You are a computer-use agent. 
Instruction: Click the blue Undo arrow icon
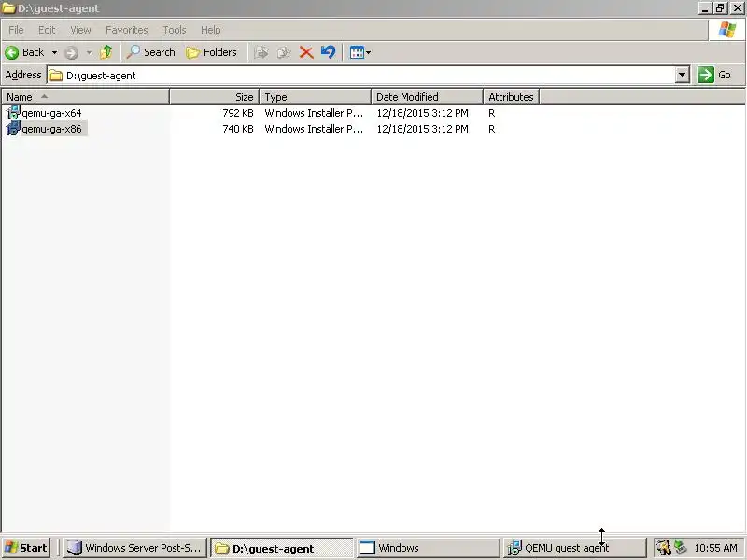coord(329,52)
